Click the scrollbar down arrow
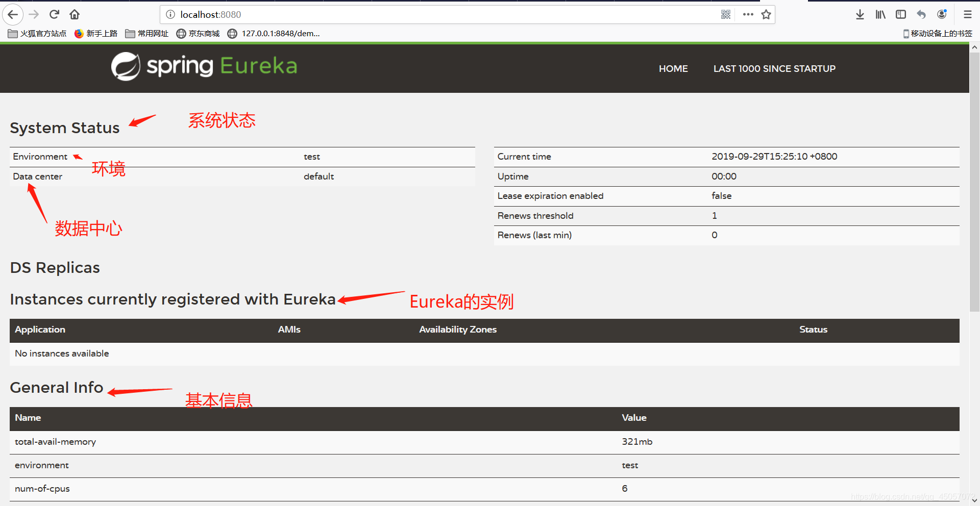Screen dimensions: 980x506 pos(974,501)
